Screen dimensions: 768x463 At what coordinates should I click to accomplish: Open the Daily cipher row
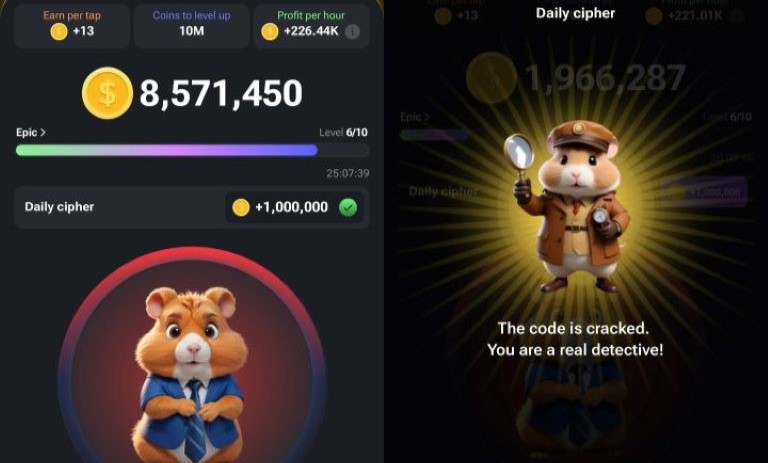click(x=192, y=207)
